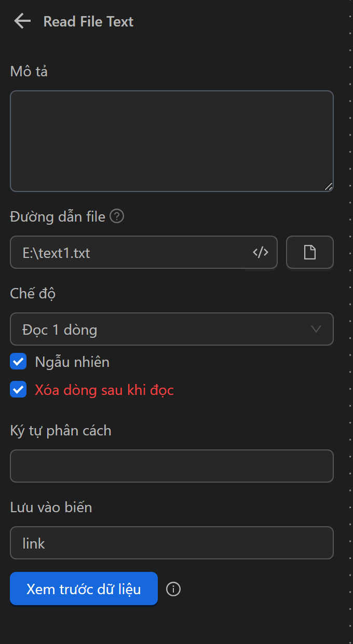Select the Lưu vào biến field containing link

(171, 543)
